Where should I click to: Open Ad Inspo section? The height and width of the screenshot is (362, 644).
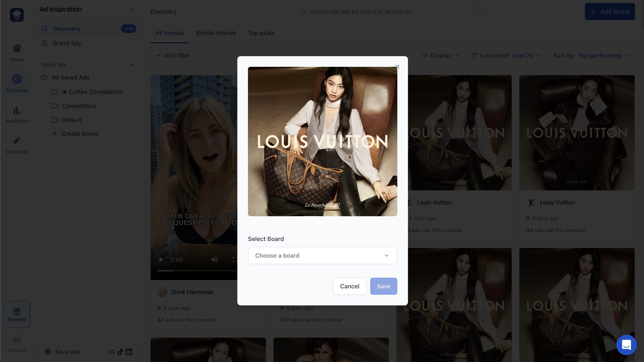click(17, 83)
